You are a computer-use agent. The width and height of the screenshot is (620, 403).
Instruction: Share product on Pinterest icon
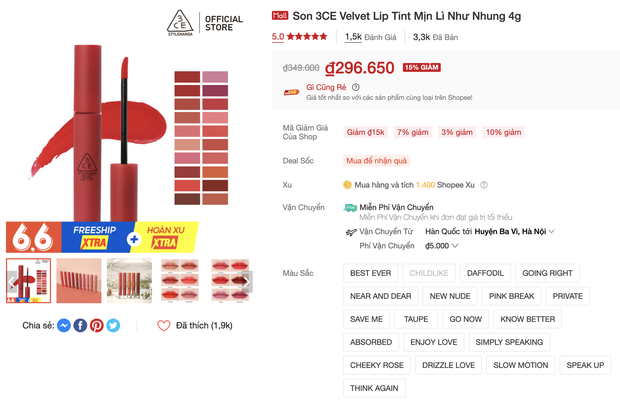[96, 325]
